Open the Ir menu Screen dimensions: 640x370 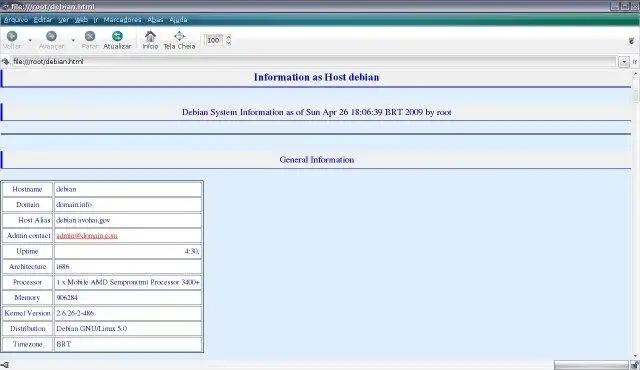(x=96, y=20)
